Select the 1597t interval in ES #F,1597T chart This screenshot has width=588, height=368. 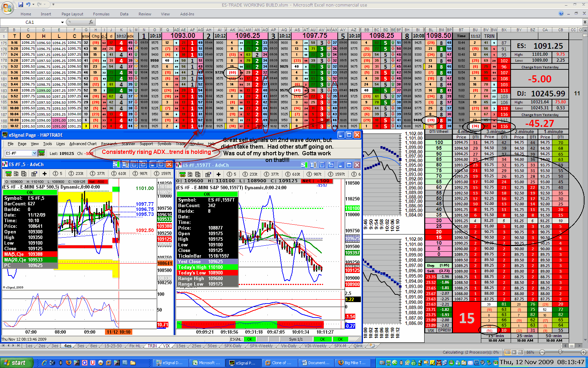point(336,174)
